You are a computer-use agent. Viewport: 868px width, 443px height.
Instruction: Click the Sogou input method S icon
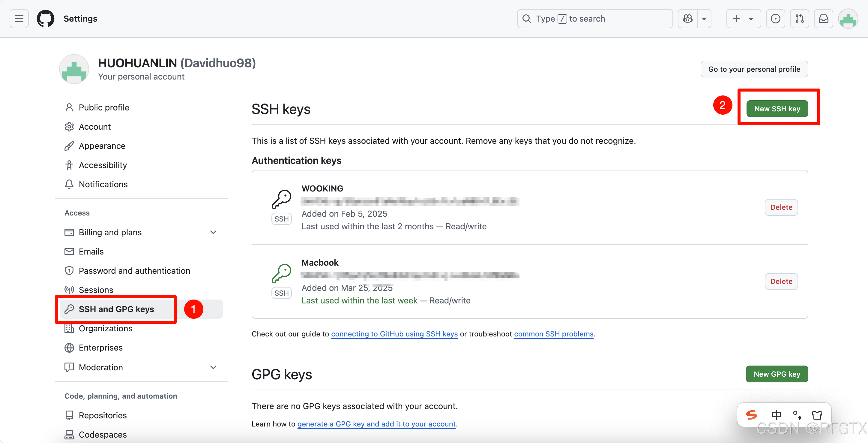751,415
